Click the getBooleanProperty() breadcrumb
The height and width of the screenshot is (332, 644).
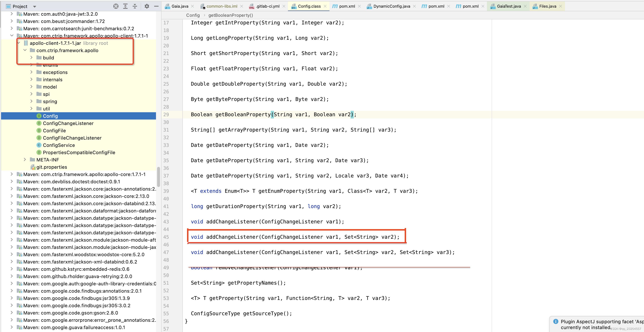point(231,15)
